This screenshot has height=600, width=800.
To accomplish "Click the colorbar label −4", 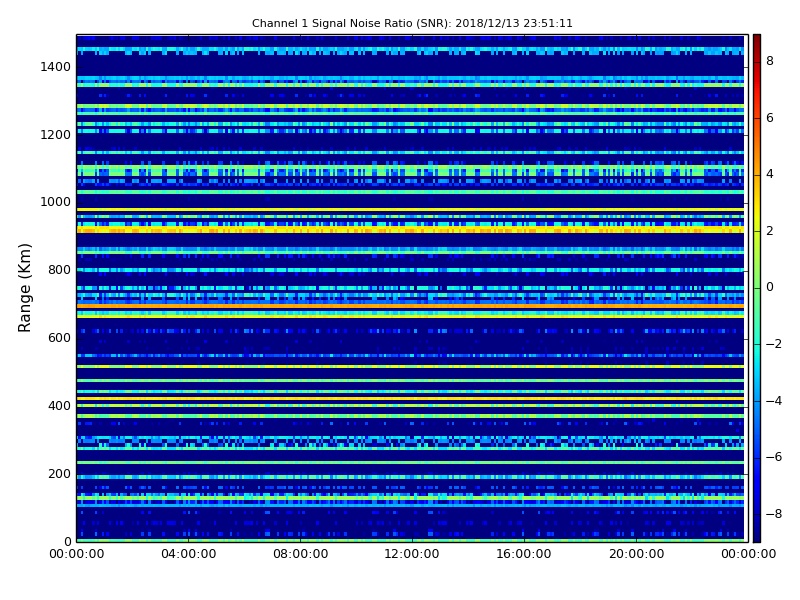I will pyautogui.click(x=773, y=401).
